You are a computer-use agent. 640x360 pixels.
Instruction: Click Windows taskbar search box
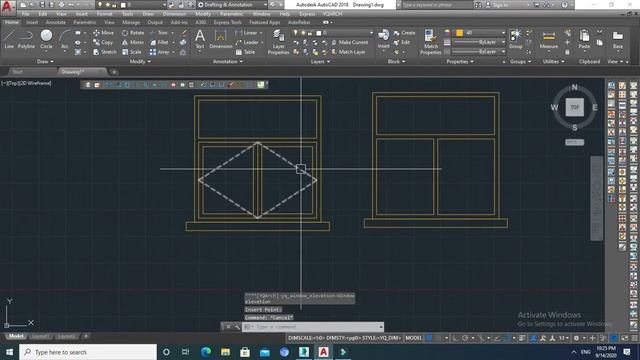click(x=88, y=352)
